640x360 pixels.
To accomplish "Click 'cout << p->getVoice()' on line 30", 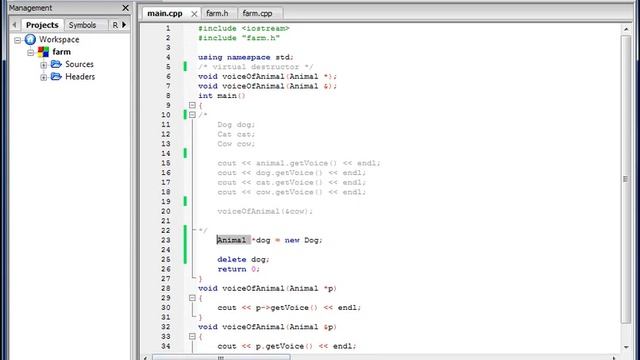I will coord(267,308).
